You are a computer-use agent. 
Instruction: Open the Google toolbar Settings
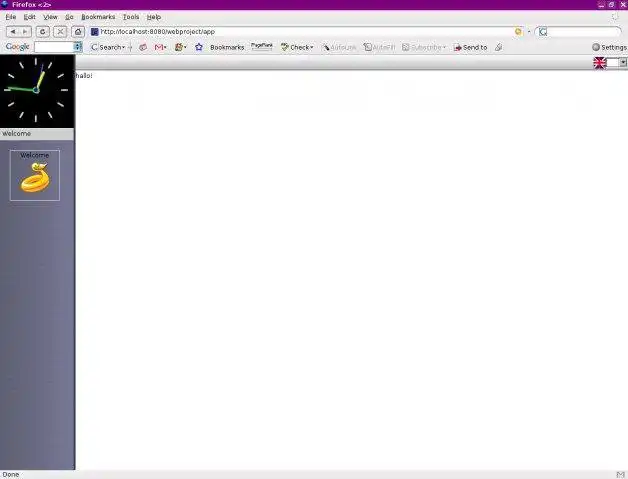609,47
